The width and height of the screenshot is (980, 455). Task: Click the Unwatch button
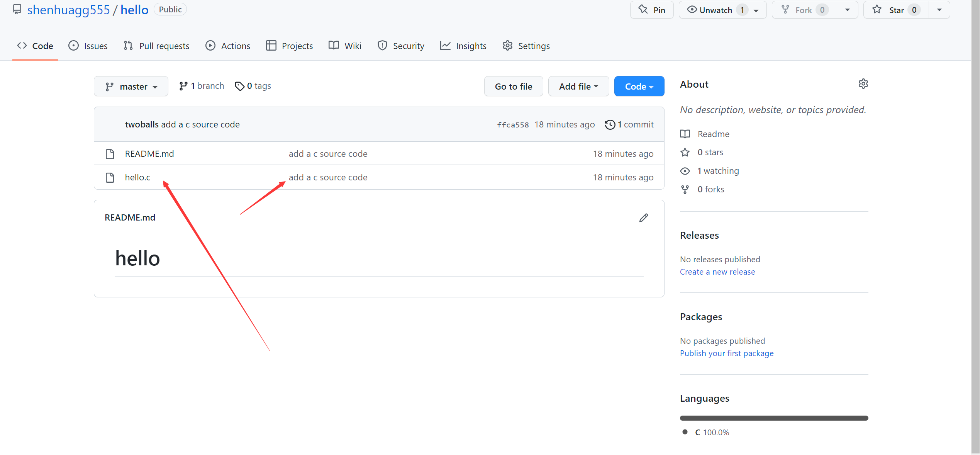722,10
